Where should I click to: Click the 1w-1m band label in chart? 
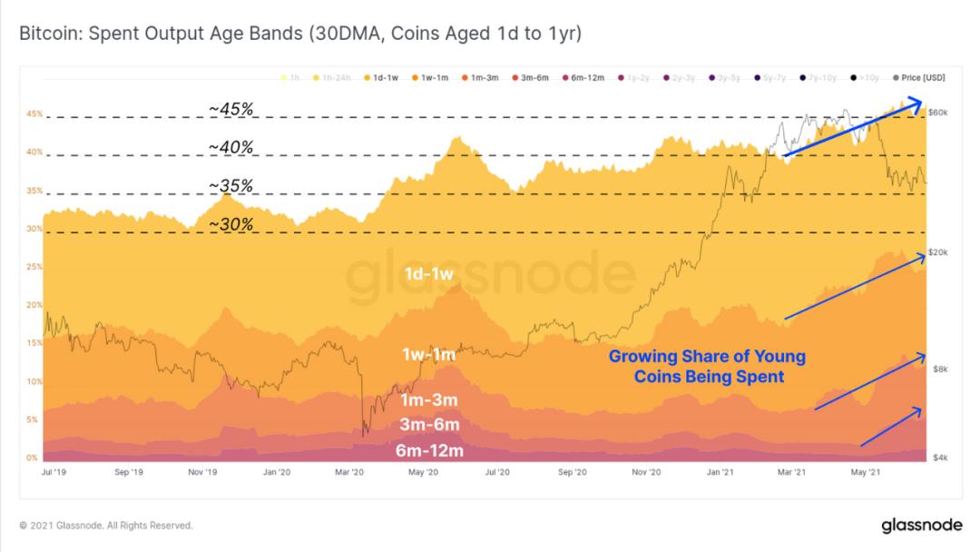click(x=428, y=354)
